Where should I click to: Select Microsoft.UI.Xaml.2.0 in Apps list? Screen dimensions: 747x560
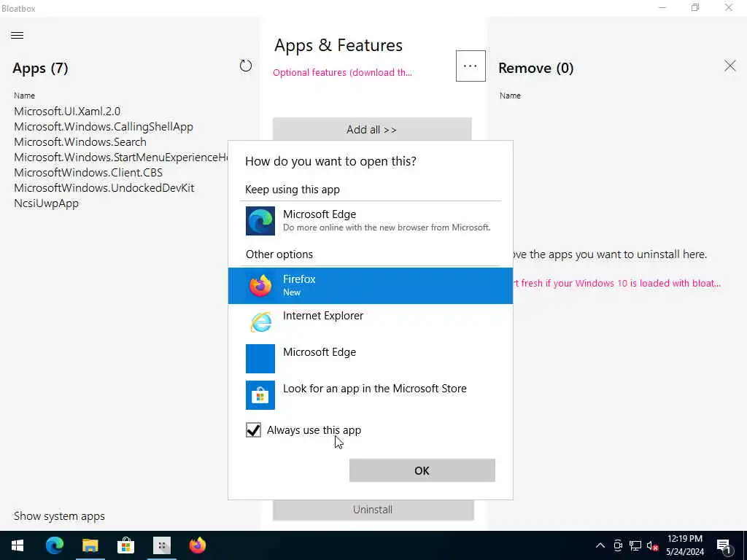coord(67,112)
